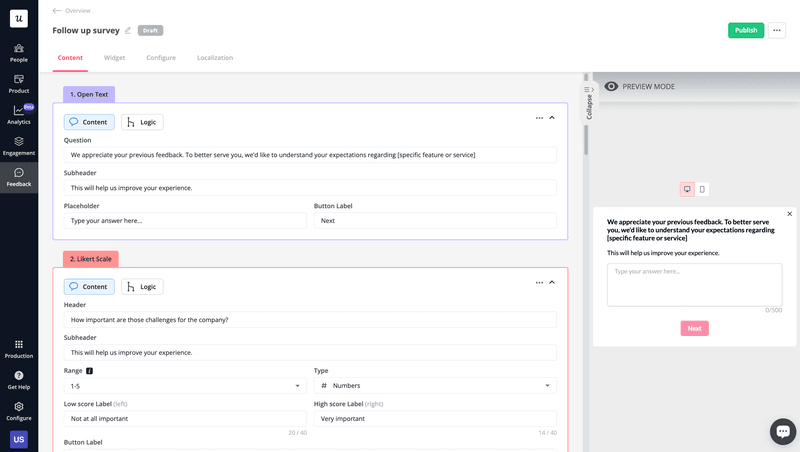This screenshot has width=800, height=452.
Task: Switch preview to desktop view
Action: tap(687, 189)
